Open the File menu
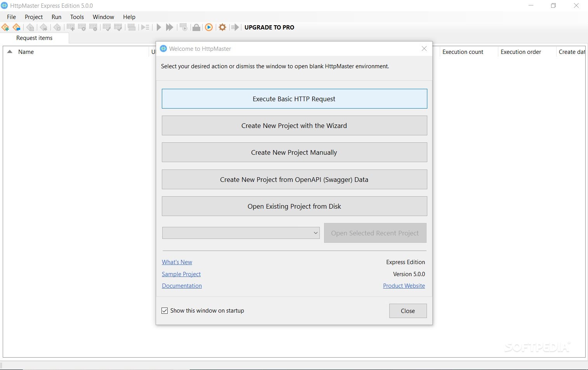Viewport: 588px width, 370px height. click(11, 17)
